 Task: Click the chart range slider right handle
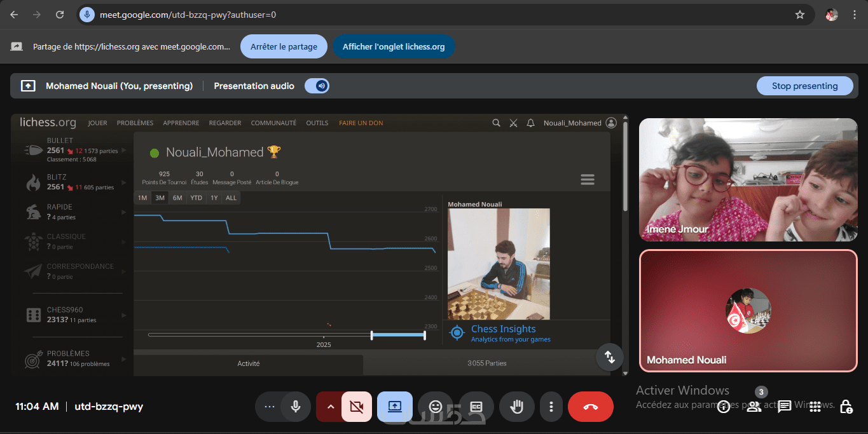(x=424, y=335)
